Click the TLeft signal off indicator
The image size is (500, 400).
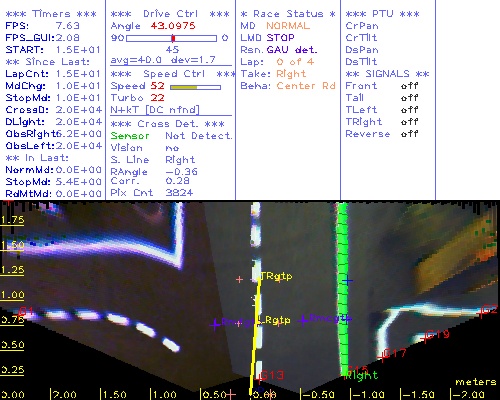coord(409,110)
